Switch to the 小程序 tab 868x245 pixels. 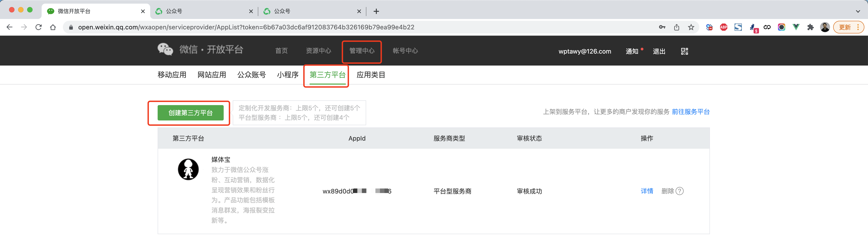(287, 75)
